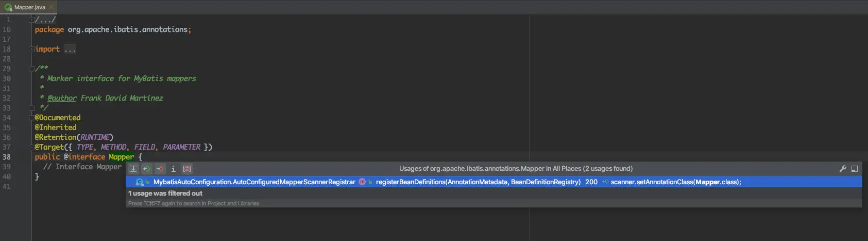Toggle show read access usages filter
Image resolution: width=868 pixels, height=241 pixels.
tap(147, 169)
